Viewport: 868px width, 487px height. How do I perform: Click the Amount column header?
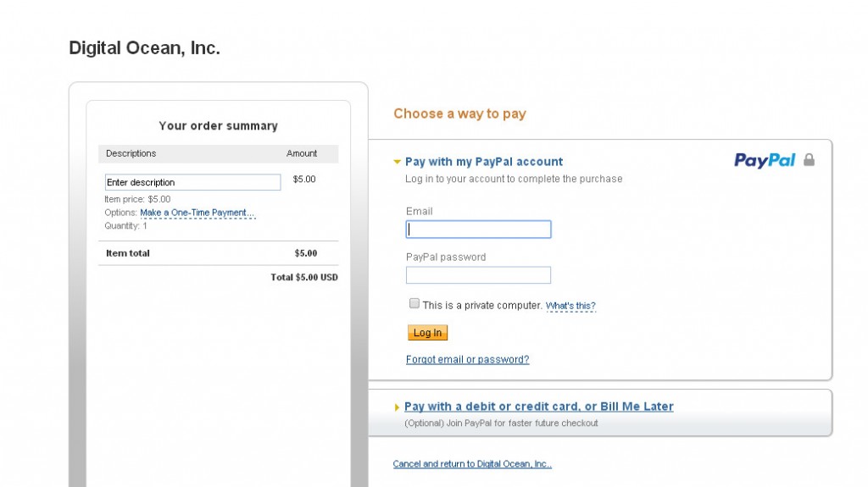coord(302,153)
